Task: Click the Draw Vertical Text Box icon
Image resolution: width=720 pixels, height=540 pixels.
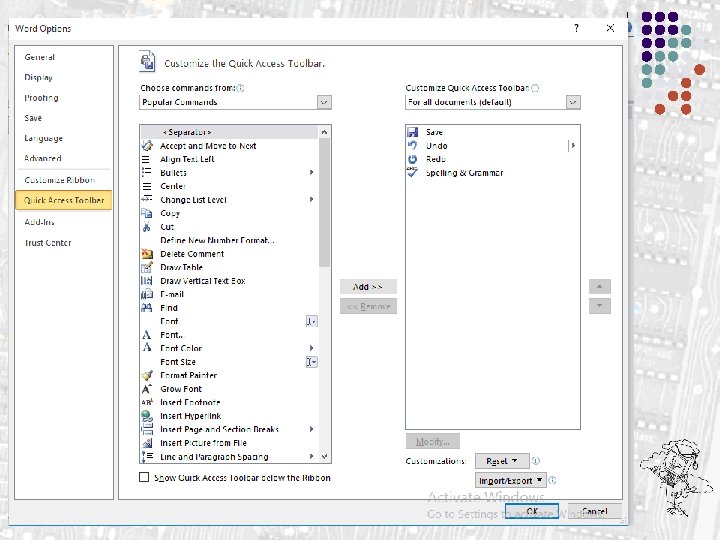Action: 146,281
